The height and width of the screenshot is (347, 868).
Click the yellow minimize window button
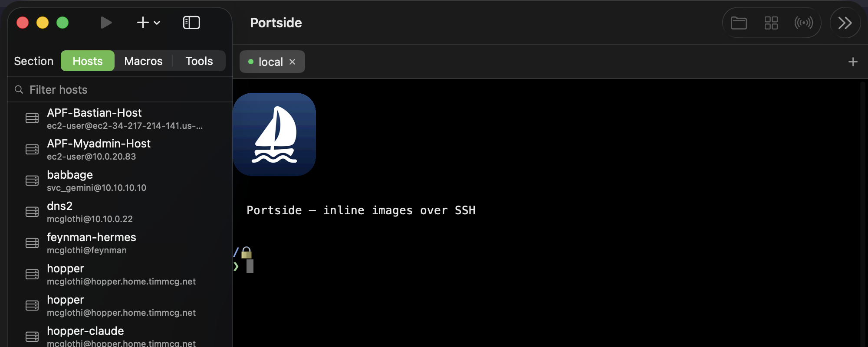coord(43,23)
